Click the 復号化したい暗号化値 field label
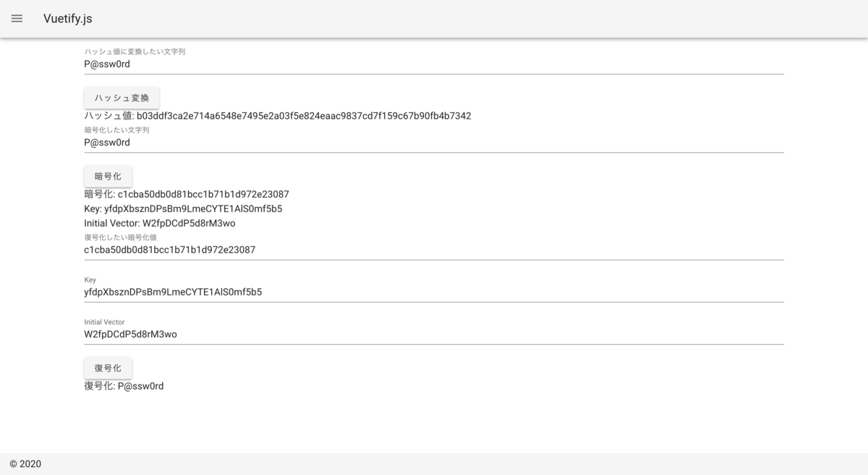The height and width of the screenshot is (475, 868). (x=120, y=237)
